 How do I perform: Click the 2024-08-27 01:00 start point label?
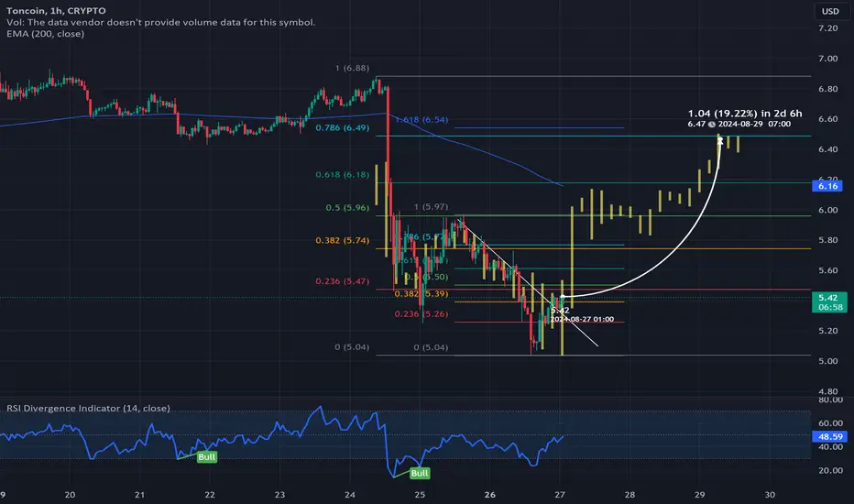coord(582,319)
